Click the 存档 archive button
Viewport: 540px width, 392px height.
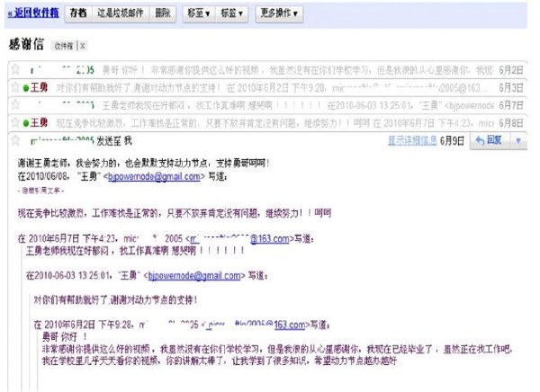pyautogui.click(x=78, y=13)
